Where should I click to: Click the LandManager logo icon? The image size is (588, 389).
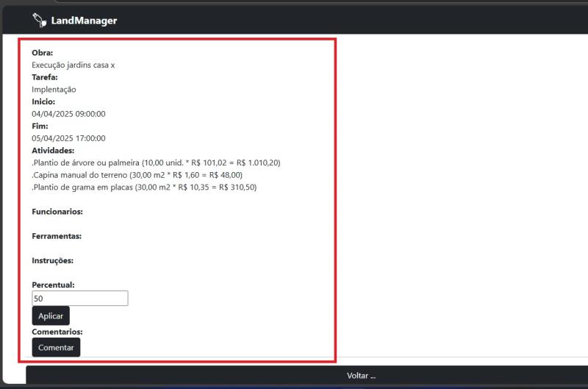tap(39, 21)
